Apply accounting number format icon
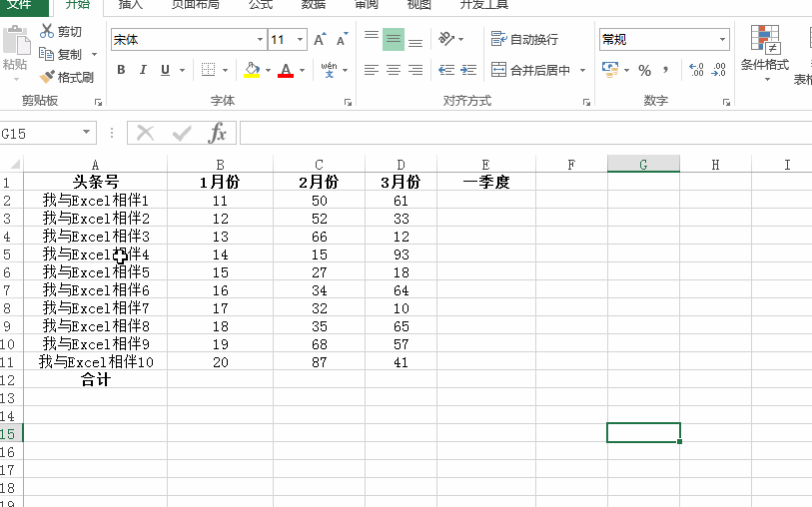Image resolution: width=812 pixels, height=507 pixels. tap(610, 69)
